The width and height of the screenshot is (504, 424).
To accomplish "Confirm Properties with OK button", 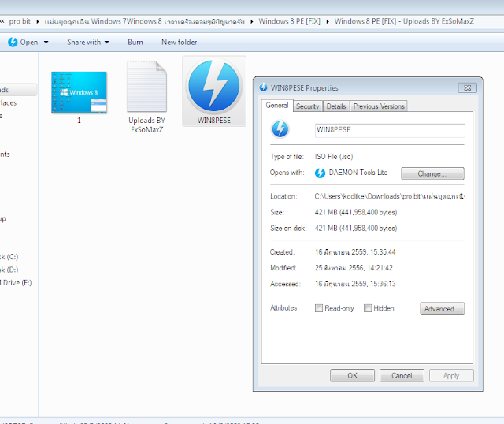I will [352, 376].
